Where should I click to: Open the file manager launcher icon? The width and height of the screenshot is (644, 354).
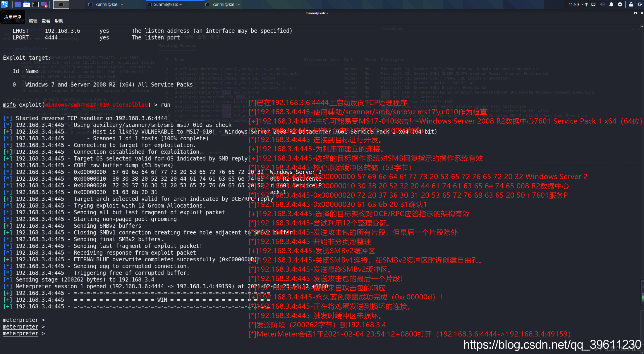27,4
